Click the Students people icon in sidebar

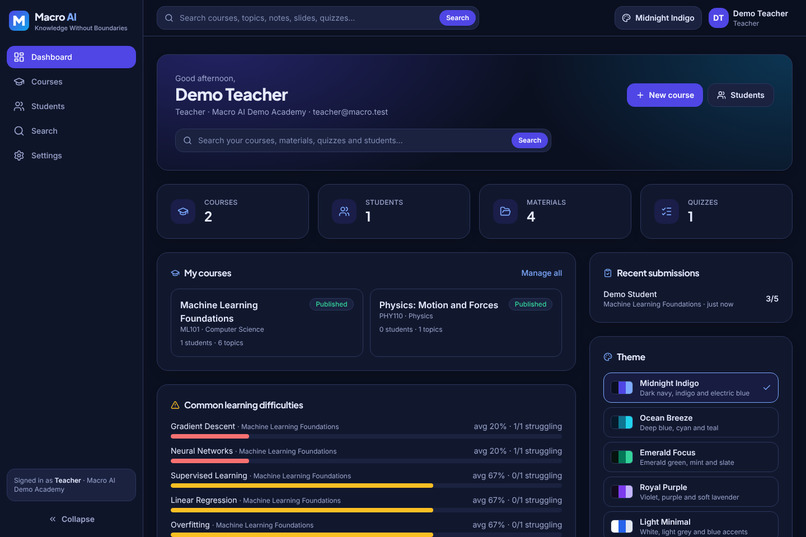click(19, 106)
